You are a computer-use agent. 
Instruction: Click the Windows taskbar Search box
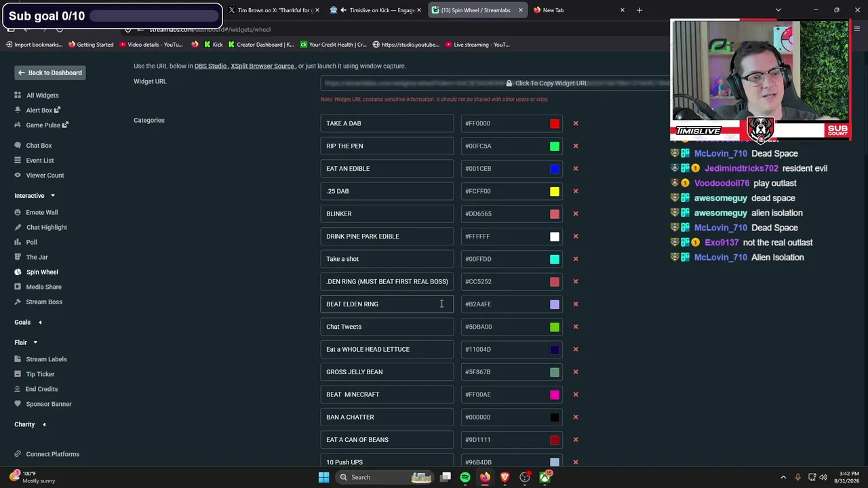[x=386, y=477]
